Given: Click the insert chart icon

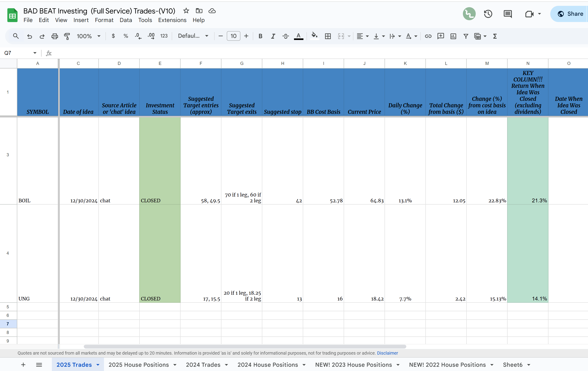Looking at the screenshot, I should [453, 36].
